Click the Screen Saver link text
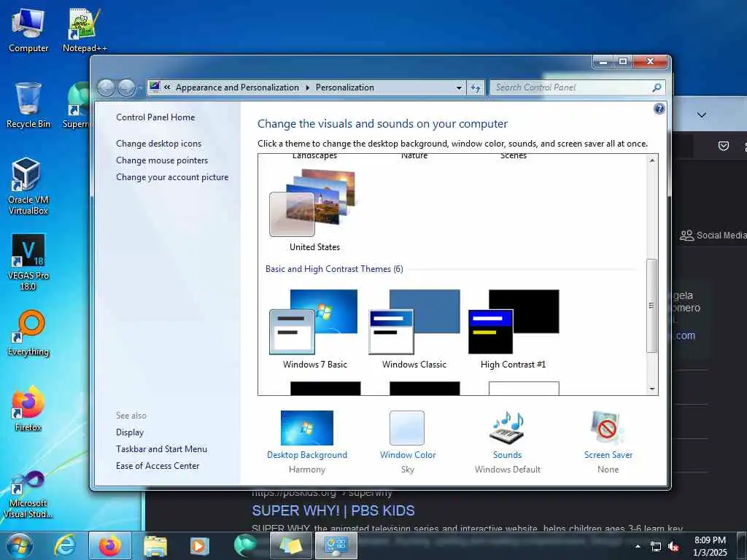This screenshot has height=560, width=747. 608,455
